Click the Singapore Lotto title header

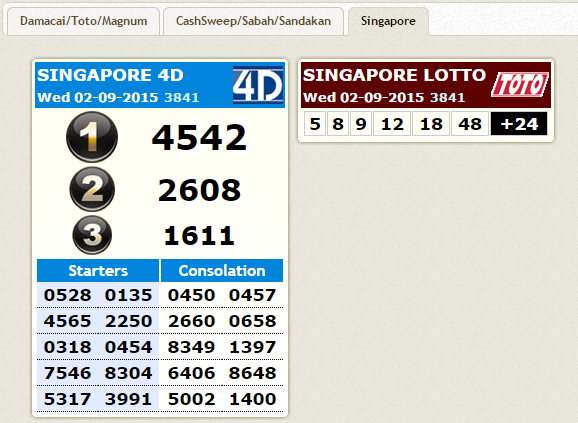394,75
